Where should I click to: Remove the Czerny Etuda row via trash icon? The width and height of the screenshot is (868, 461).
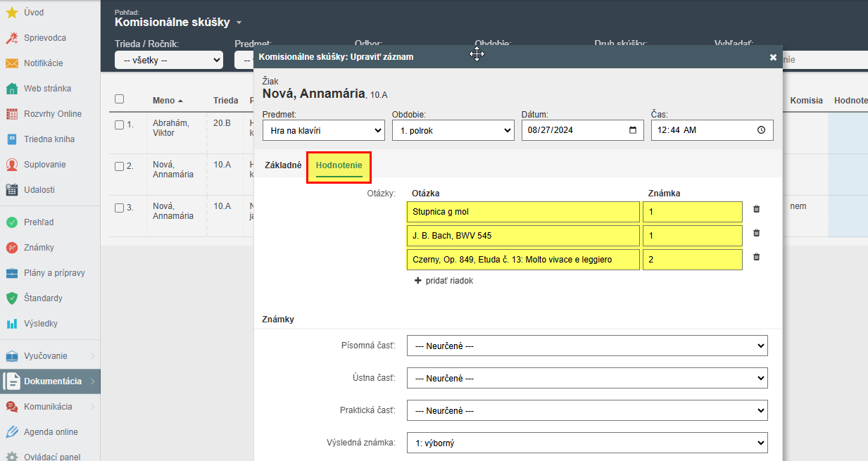[756, 257]
